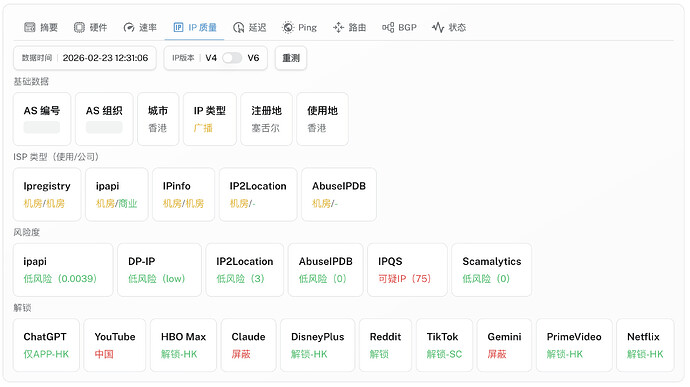Select the AbuseIPDB ISP type card
690x387 pixels.
click(x=339, y=194)
